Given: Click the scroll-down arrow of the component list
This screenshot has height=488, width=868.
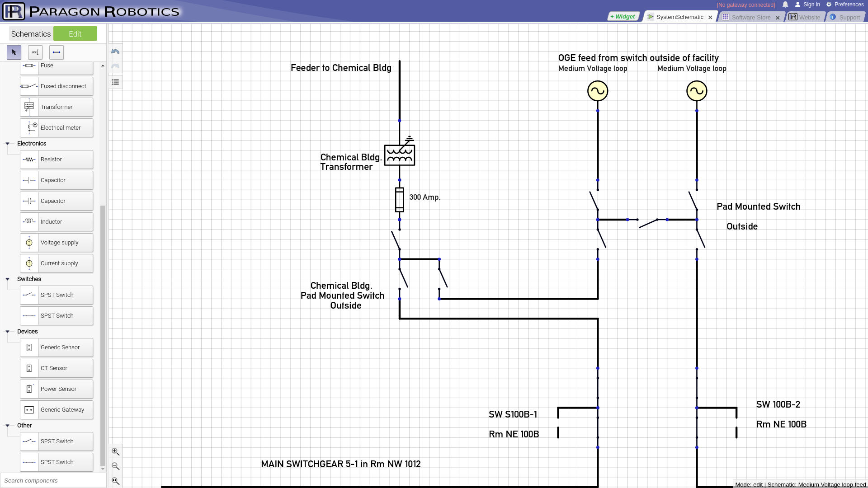Looking at the screenshot, I should [103, 469].
